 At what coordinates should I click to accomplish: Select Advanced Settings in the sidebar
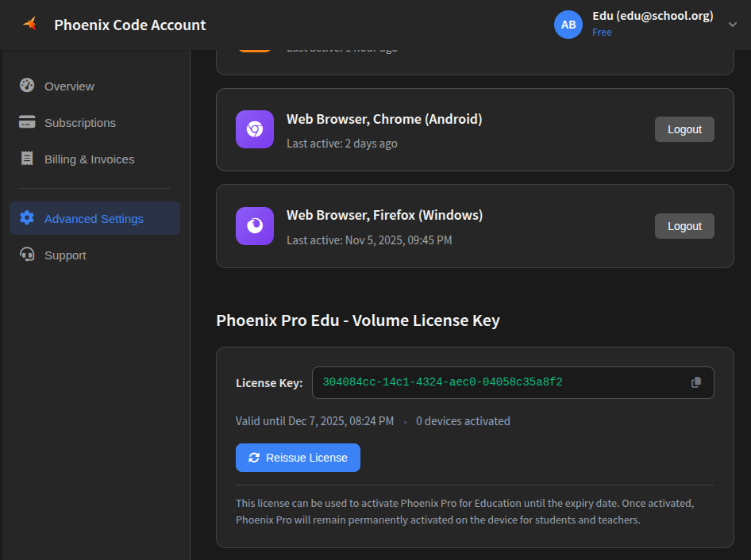coord(94,218)
